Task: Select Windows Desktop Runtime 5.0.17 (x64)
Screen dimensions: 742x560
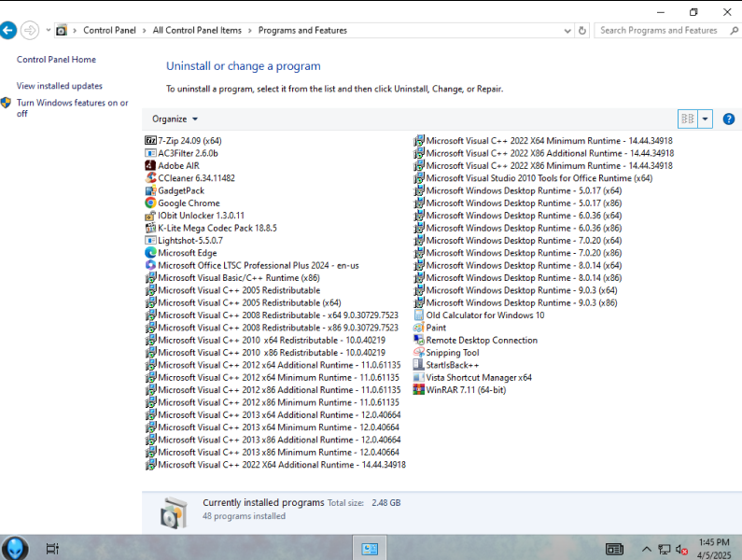Action: coord(518,190)
